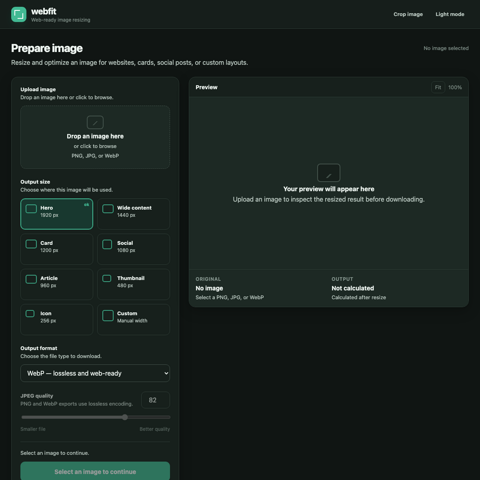Screen dimensions: 480x480
Task: Click the No image selected status text
Action: tap(446, 48)
